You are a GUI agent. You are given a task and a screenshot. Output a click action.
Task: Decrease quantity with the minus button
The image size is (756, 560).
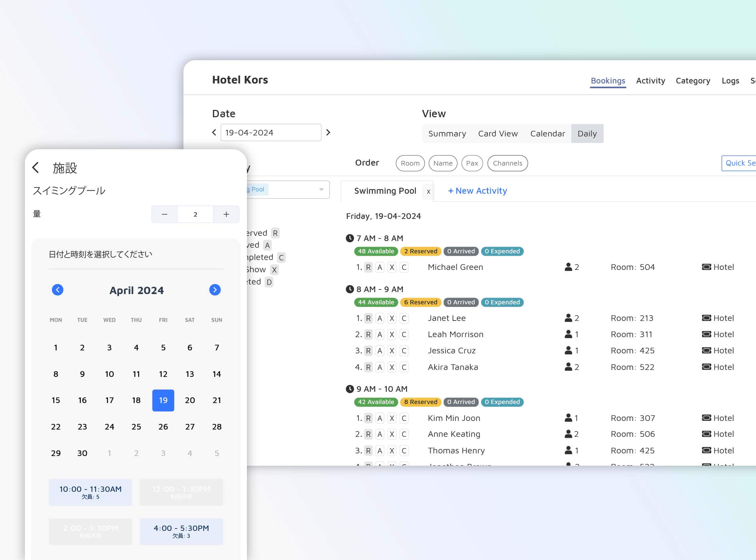click(x=164, y=214)
